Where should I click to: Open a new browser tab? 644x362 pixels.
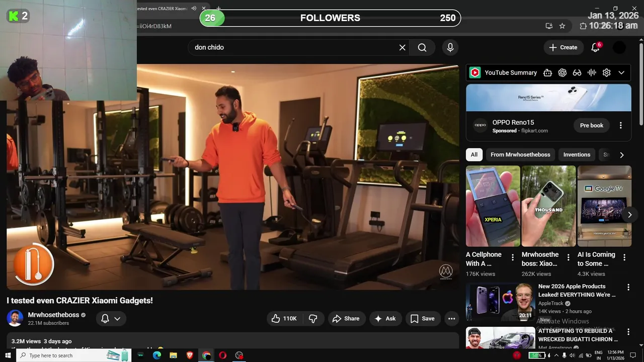pos(218,9)
